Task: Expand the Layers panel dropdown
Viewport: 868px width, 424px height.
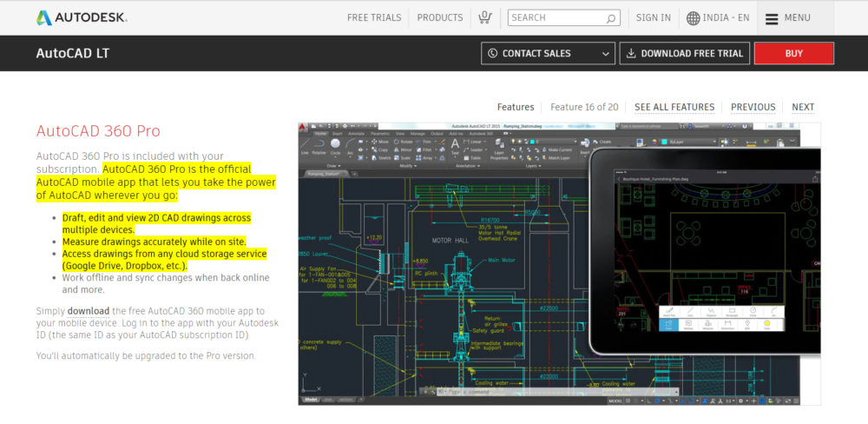Action: tap(533, 166)
